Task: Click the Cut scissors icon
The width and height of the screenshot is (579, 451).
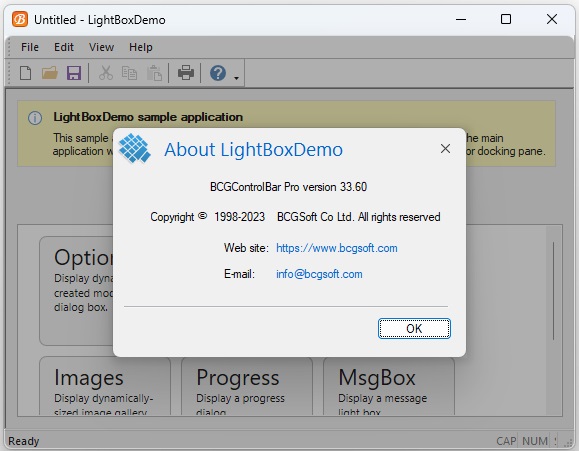Action: pos(106,73)
